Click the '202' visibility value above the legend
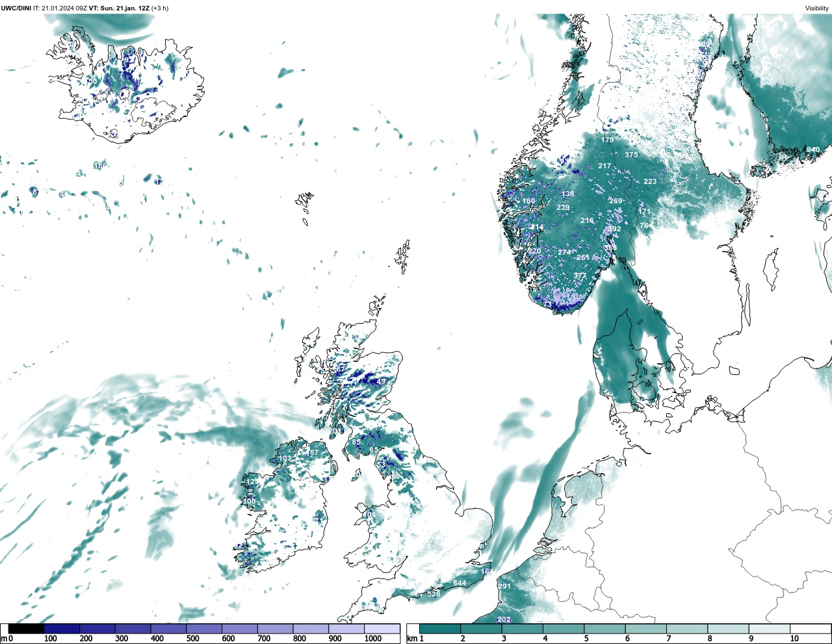 click(503, 619)
